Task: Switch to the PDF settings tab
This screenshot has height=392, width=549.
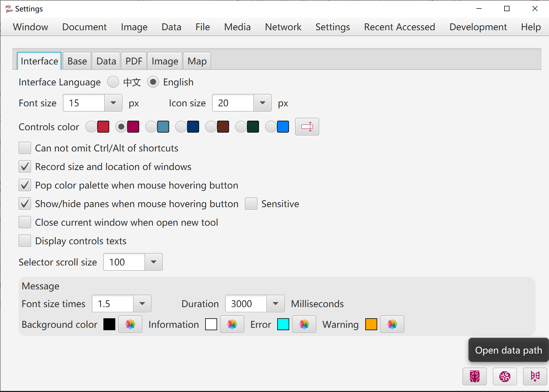Action: coord(134,61)
